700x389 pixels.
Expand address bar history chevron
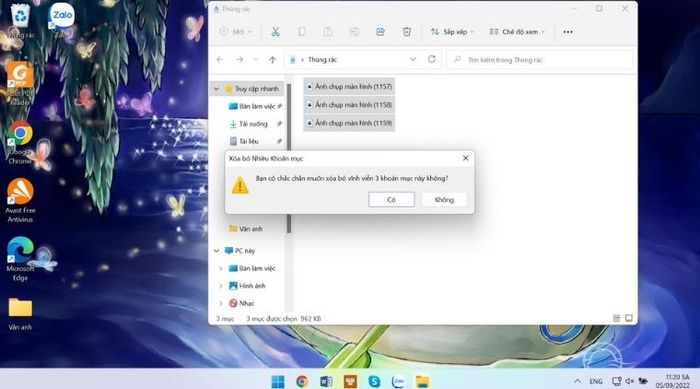click(x=412, y=59)
